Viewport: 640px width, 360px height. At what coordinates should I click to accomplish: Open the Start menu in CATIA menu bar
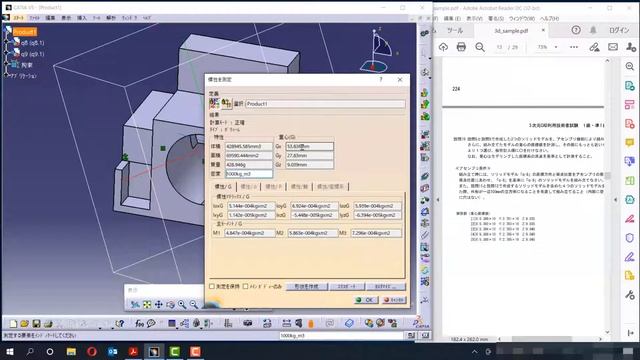pos(19,18)
